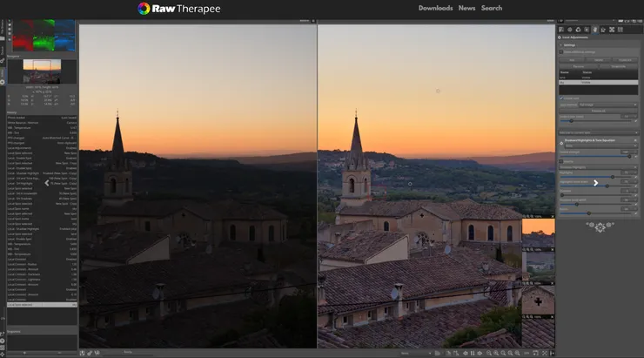
Task: Open the Metadata tools tab icon
Action: pyautogui.click(x=621, y=30)
